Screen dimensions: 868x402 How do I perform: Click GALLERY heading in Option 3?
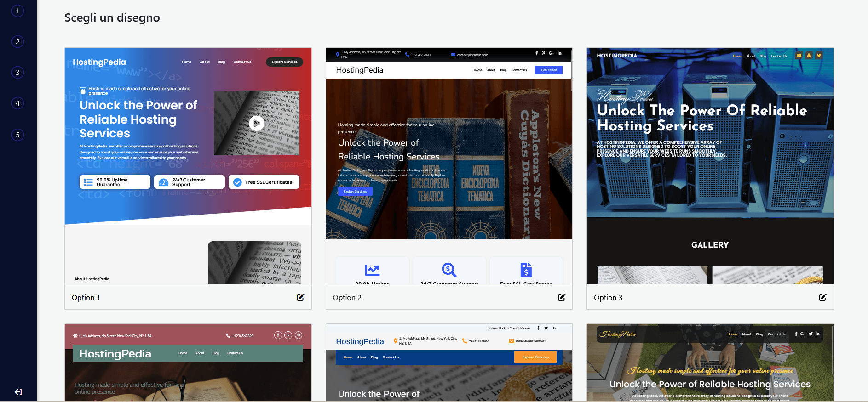point(710,245)
